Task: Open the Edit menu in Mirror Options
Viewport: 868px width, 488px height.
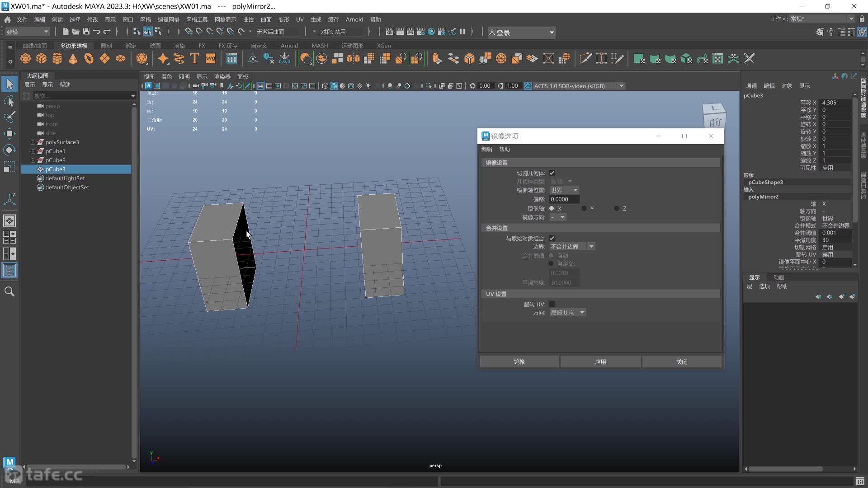Action: coord(486,150)
